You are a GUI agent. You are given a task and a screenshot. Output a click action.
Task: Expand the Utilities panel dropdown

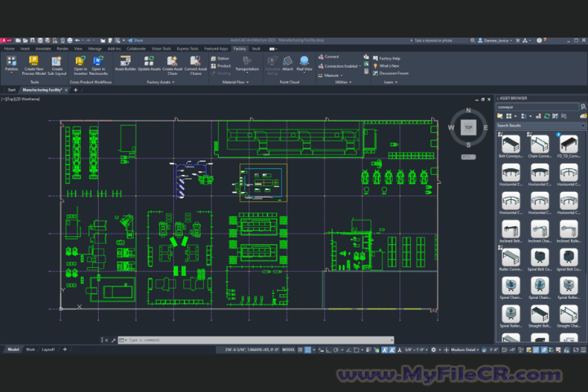point(343,82)
